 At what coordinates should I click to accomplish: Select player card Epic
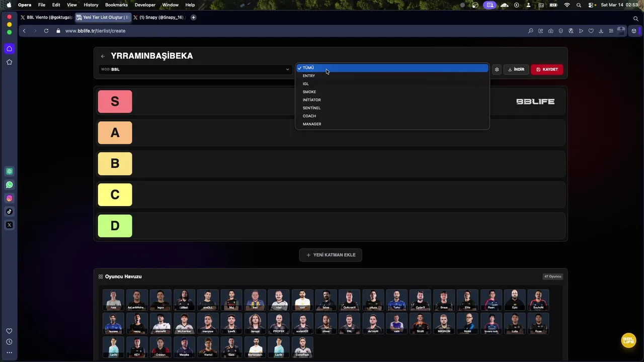515,300
